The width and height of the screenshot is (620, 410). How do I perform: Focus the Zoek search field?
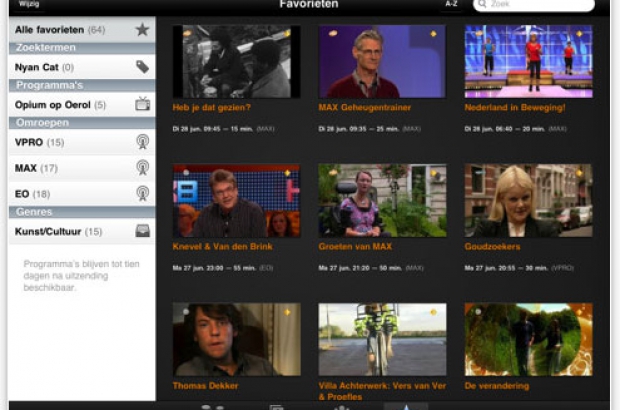[534, 5]
